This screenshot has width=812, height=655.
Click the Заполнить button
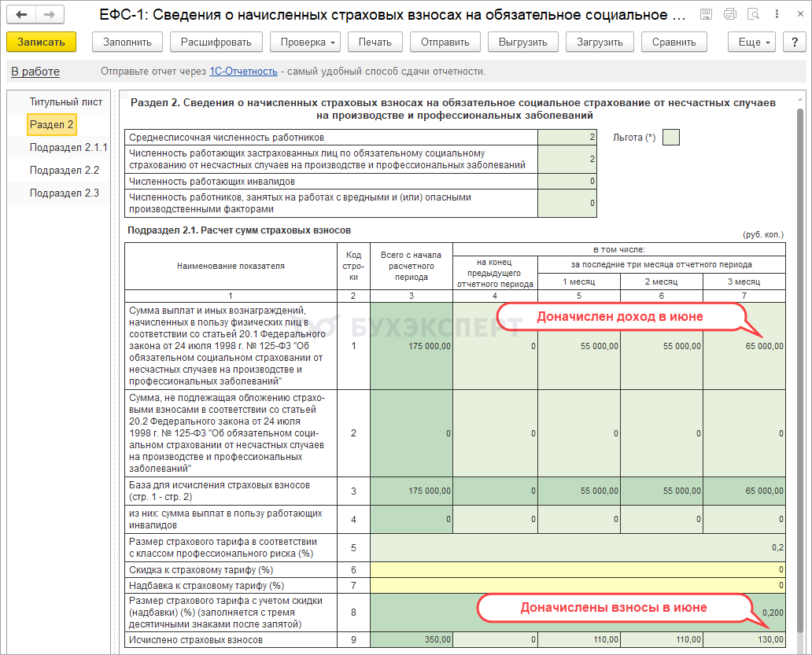(127, 42)
